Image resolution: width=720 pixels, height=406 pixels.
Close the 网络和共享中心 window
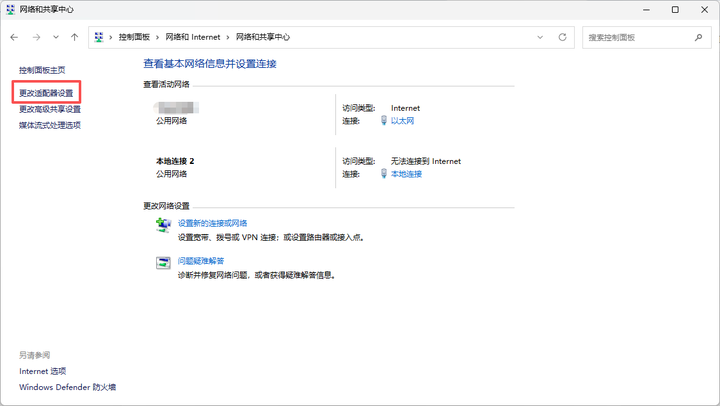tap(704, 10)
